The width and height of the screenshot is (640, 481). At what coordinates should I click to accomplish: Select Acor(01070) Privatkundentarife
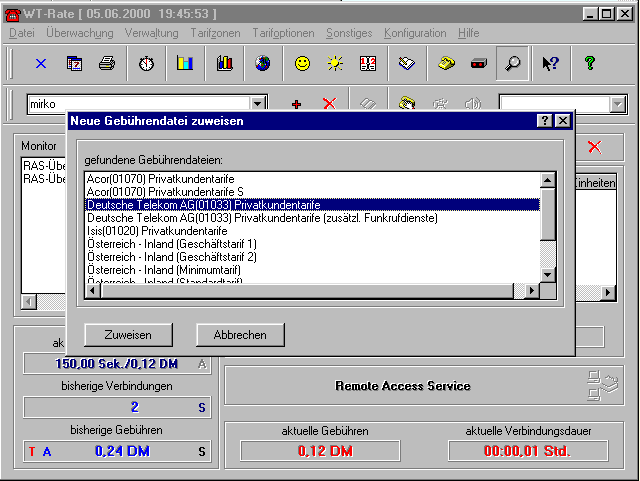[313, 179]
